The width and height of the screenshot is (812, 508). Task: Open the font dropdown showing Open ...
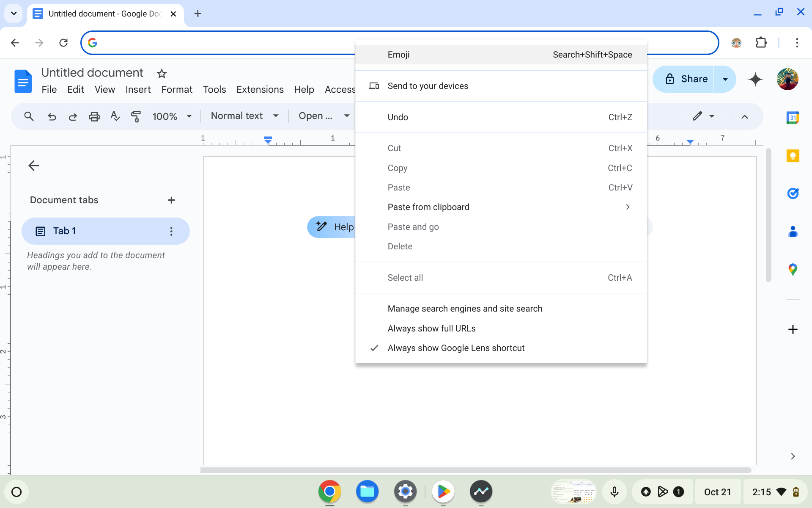point(324,116)
